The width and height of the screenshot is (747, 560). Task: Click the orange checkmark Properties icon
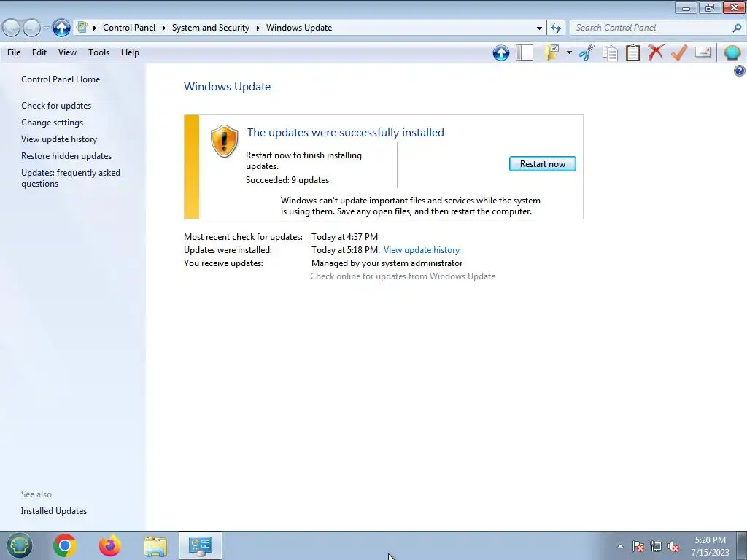(x=679, y=52)
